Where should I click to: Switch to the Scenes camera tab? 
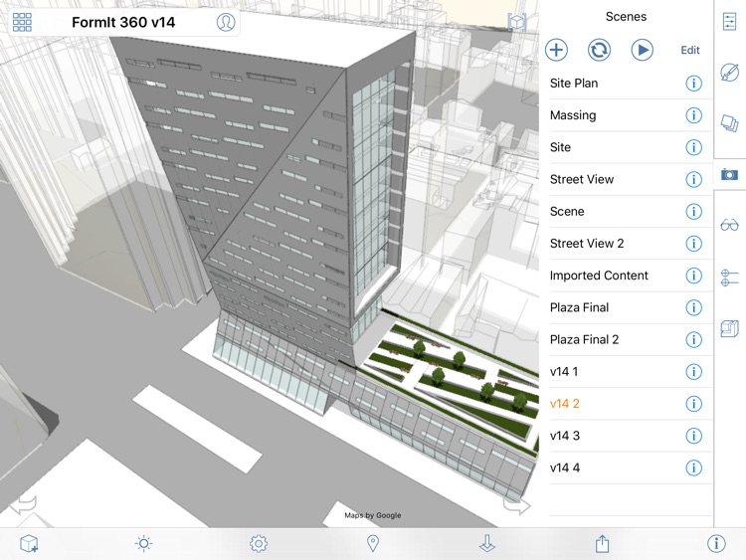[x=729, y=175]
